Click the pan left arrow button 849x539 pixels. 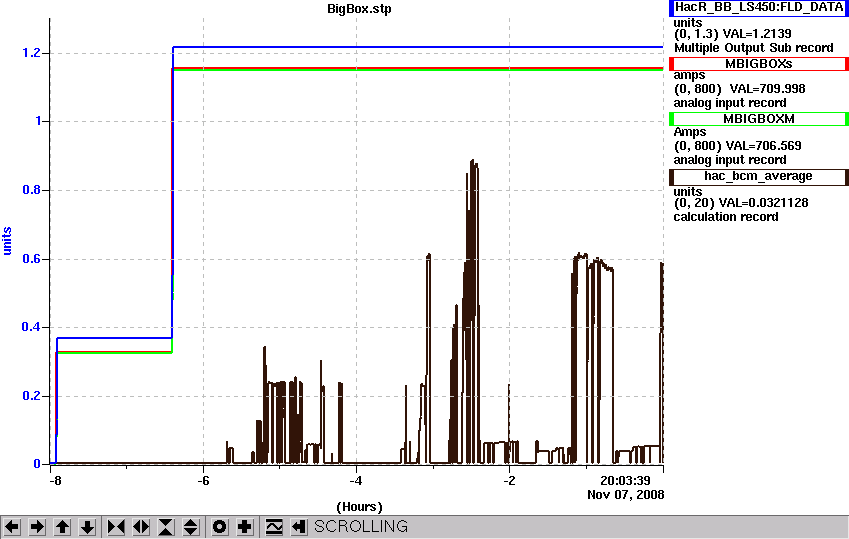click(12, 527)
